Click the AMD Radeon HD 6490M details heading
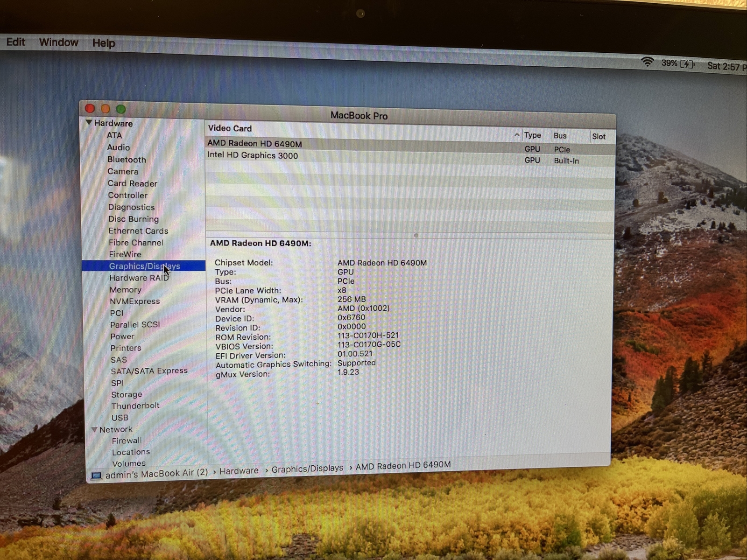The image size is (747, 560). [261, 243]
